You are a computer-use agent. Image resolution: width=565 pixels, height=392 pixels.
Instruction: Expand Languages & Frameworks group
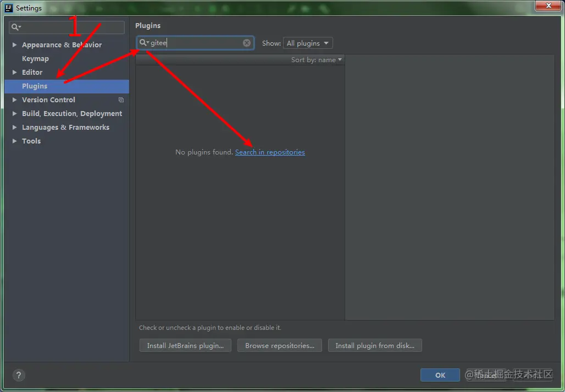point(14,127)
